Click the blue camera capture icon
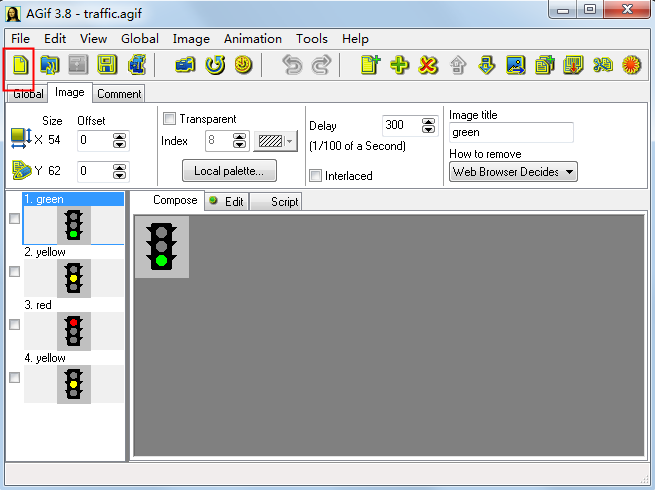This screenshot has width=655, height=490. 185,65
